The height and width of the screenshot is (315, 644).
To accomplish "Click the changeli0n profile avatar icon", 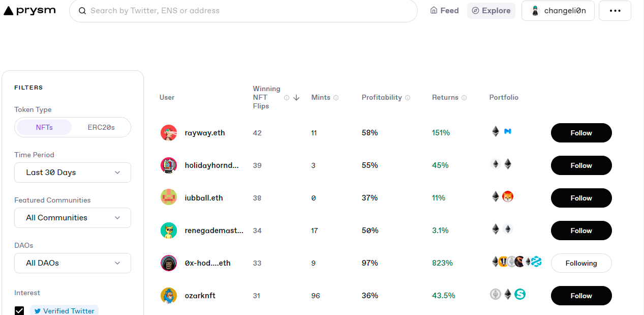I will (x=535, y=11).
